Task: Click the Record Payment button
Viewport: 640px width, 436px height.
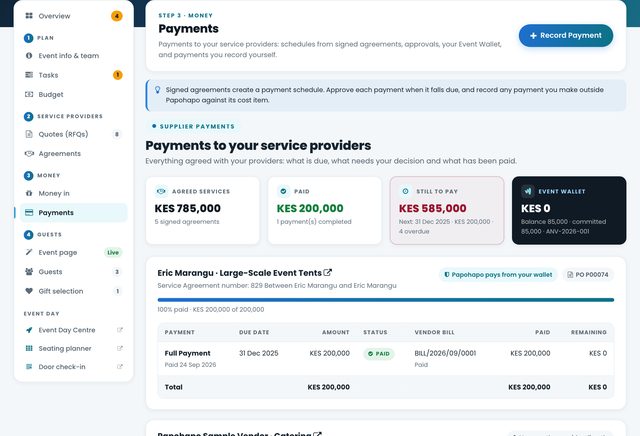Action: [566, 36]
